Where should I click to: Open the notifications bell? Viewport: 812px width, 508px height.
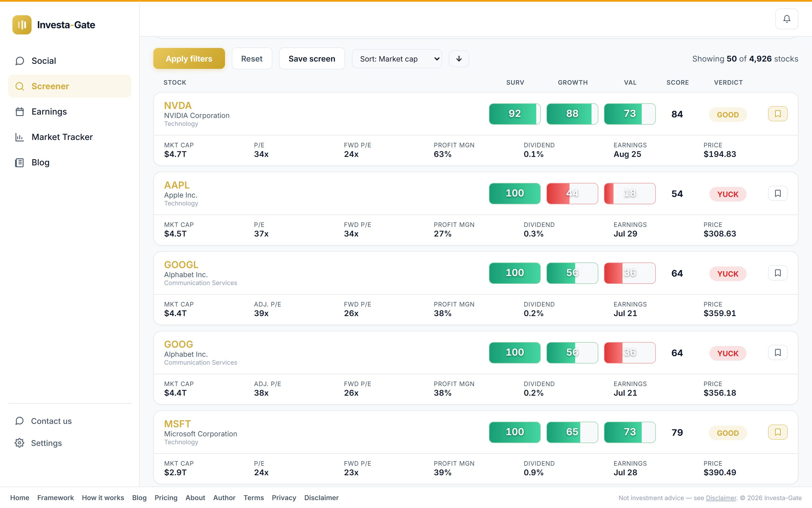click(x=787, y=19)
